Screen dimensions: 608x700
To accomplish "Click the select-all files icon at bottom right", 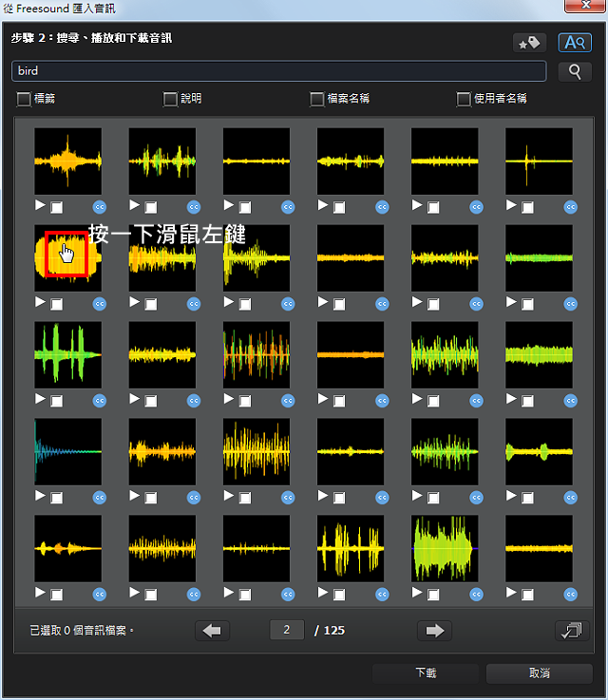I will [x=572, y=631].
